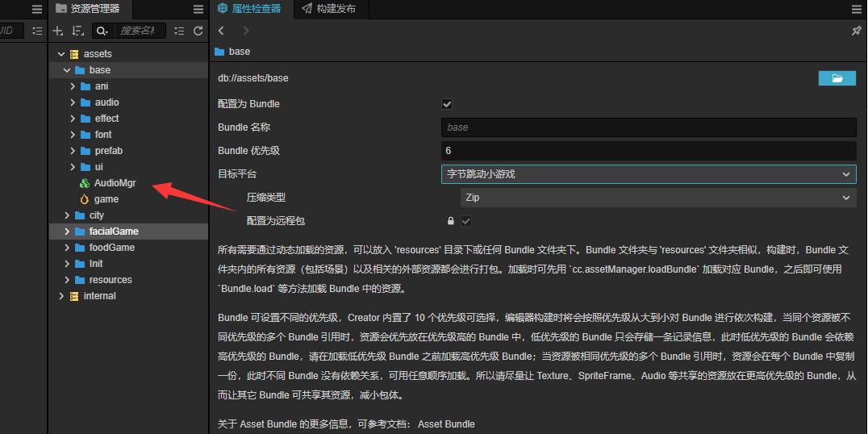Collapse the assets root node
This screenshot has height=434, width=868.
(x=61, y=54)
